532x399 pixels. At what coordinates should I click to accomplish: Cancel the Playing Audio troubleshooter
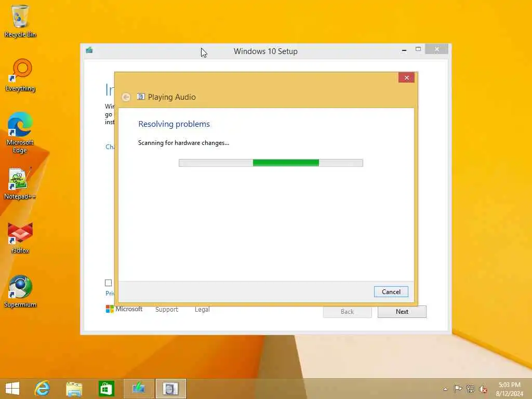click(x=391, y=292)
